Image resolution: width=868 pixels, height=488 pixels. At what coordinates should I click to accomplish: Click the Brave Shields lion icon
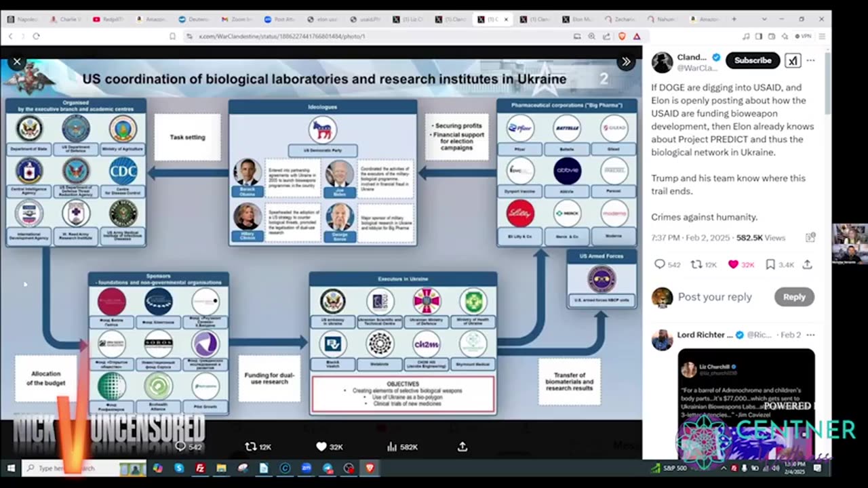click(622, 36)
